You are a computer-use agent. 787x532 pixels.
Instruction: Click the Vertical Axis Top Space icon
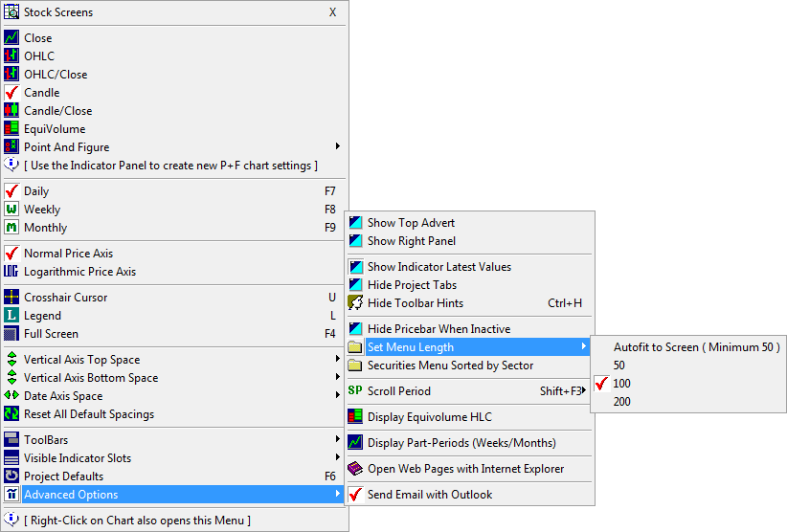point(11,360)
